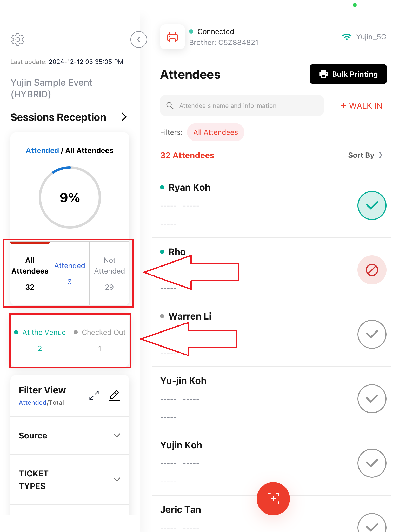Click the Bulk Printing button
The width and height of the screenshot is (399, 532).
click(x=348, y=74)
